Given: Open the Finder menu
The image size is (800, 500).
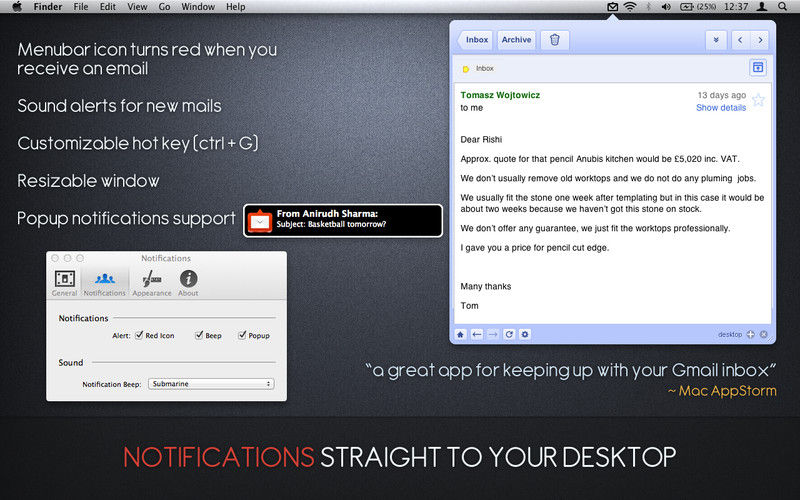Looking at the screenshot, I should coord(48,7).
